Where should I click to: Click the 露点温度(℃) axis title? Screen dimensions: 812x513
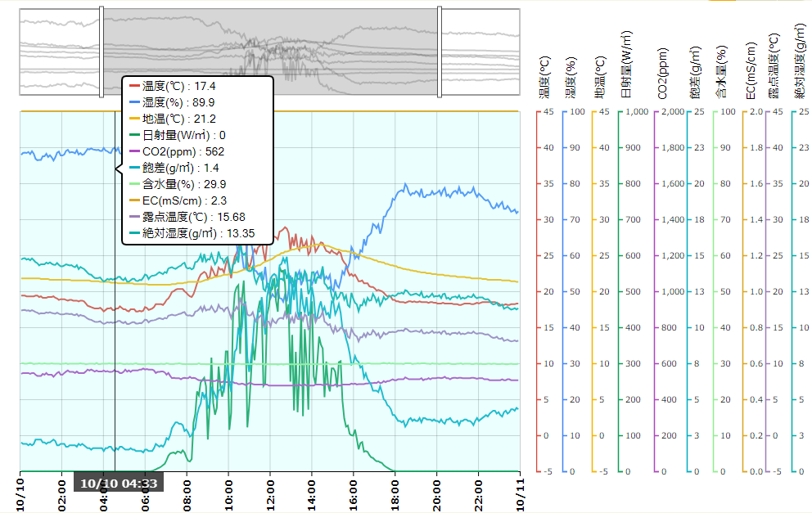click(x=774, y=67)
